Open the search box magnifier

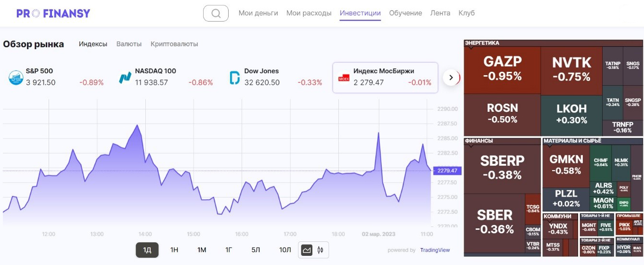click(216, 13)
